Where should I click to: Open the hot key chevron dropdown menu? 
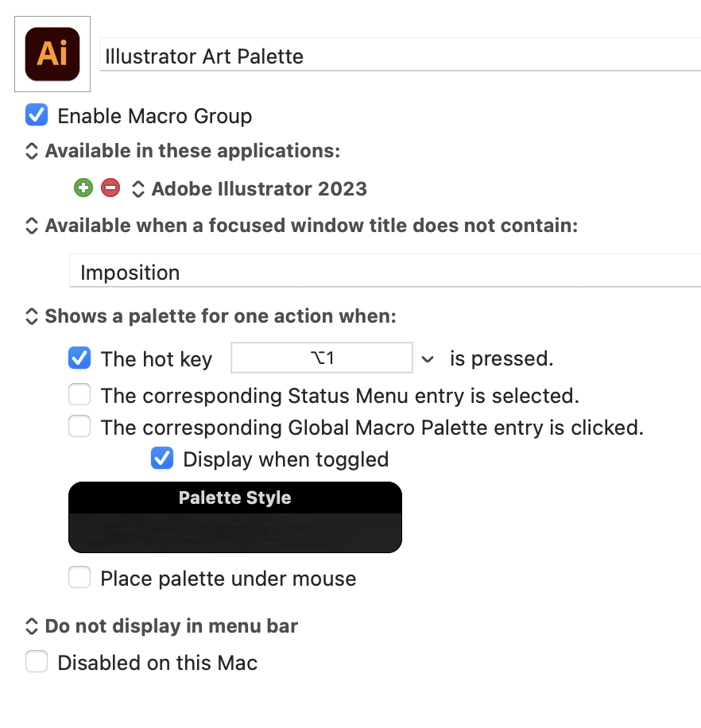[428, 359]
